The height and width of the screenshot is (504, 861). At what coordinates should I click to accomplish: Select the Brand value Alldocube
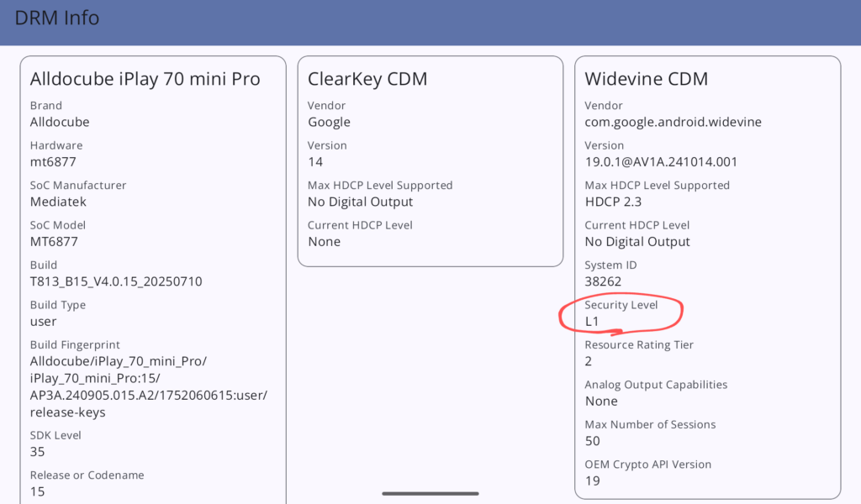pyautogui.click(x=60, y=122)
